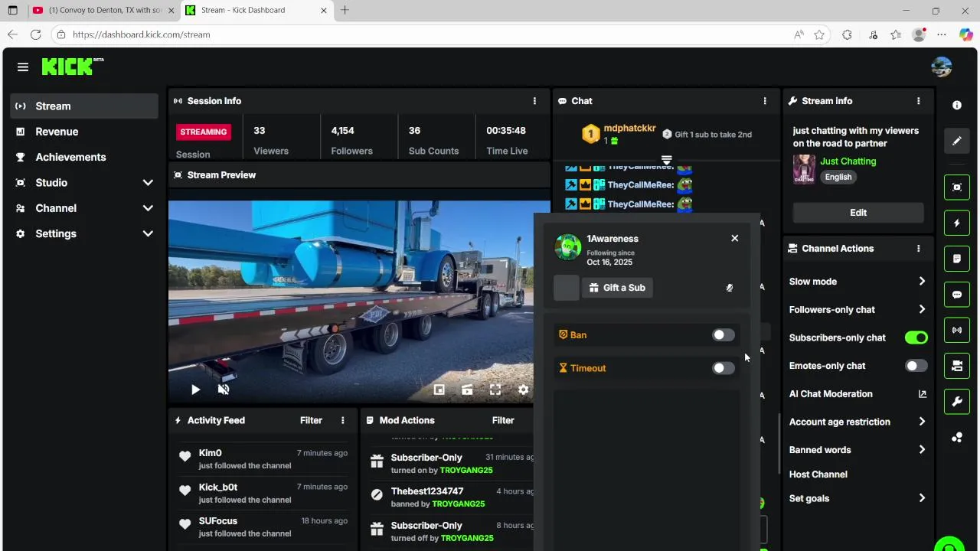980x551 pixels.
Task: Click the pencil edit icon in right toolbar
Action: (x=957, y=141)
